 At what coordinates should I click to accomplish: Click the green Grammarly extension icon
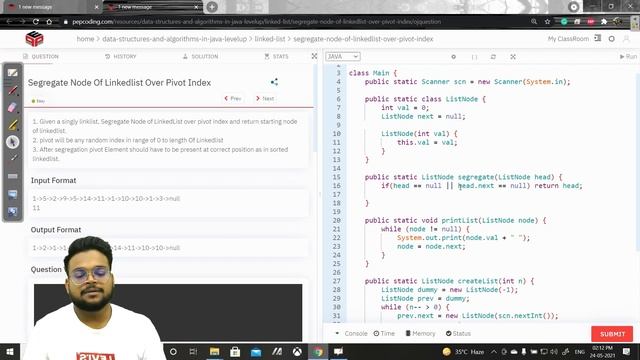click(x=564, y=22)
